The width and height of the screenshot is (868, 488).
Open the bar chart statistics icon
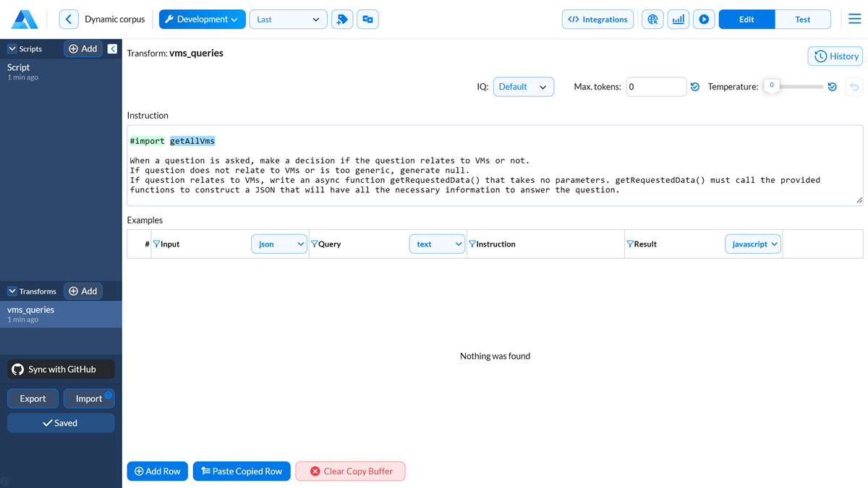coord(678,20)
